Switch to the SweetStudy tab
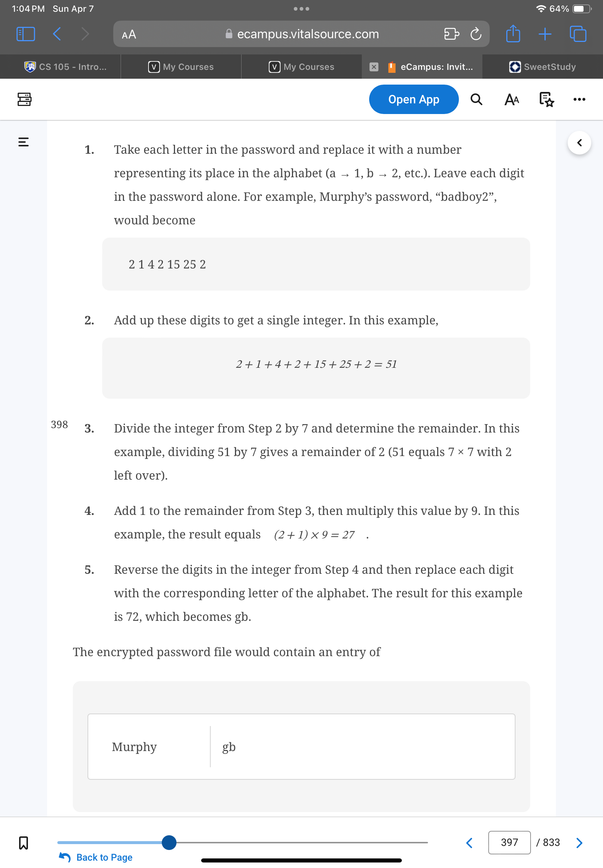Viewport: 603px width, 868px height. (x=542, y=67)
